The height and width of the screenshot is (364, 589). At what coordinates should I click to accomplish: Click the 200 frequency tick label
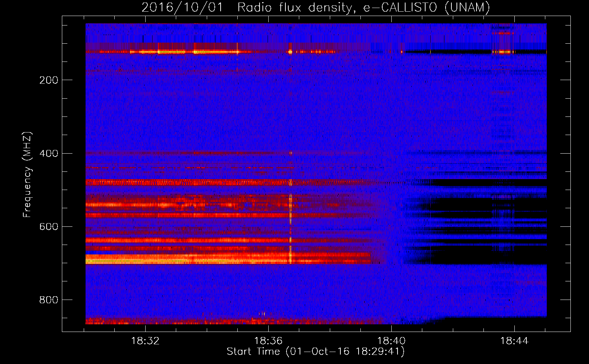tap(49, 80)
